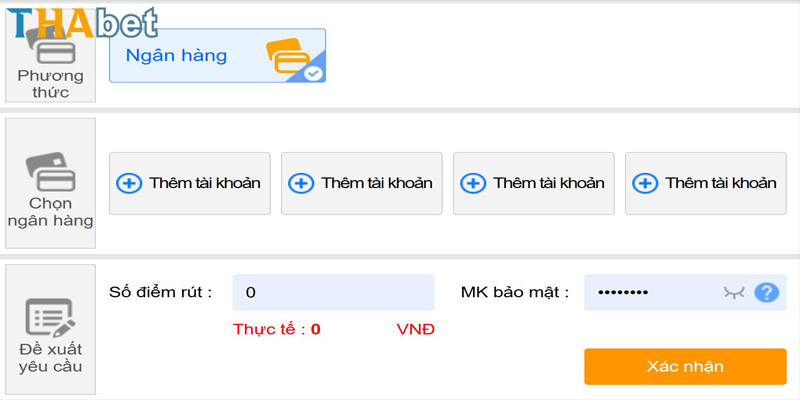
Task: Click the plus icon in first Thêm tài khoản
Action: coord(129,183)
